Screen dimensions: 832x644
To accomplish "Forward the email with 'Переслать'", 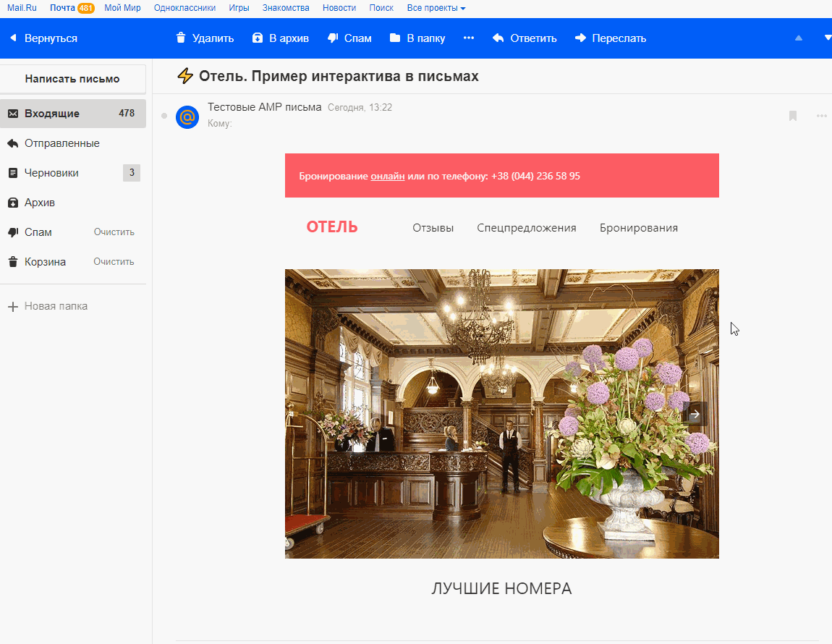I will coord(580,38).
